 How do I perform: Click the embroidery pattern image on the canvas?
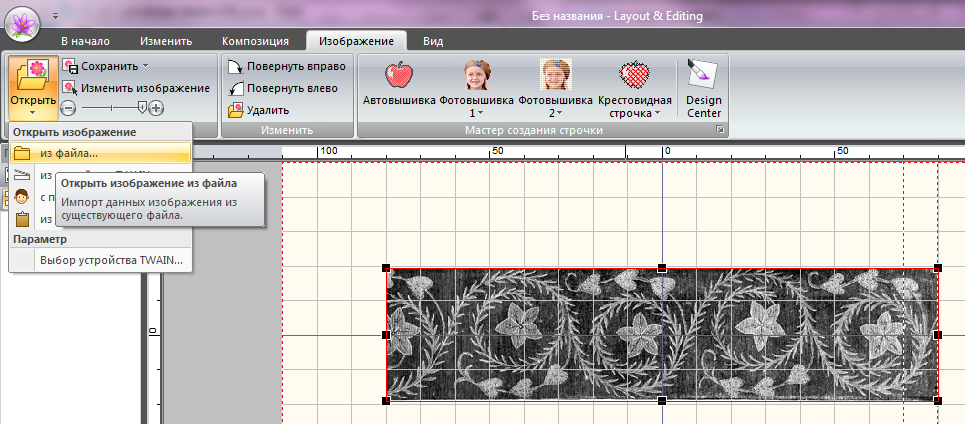(662, 335)
